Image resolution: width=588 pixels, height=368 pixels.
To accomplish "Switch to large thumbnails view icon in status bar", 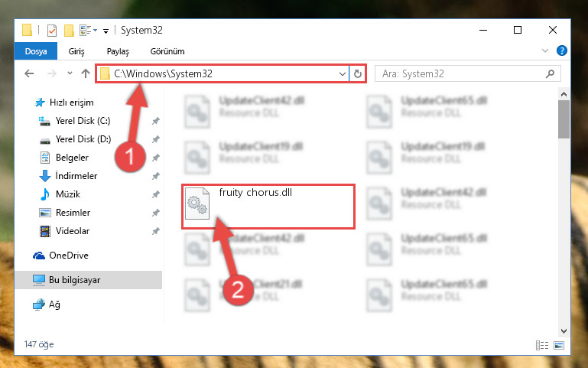I will pyautogui.click(x=559, y=345).
